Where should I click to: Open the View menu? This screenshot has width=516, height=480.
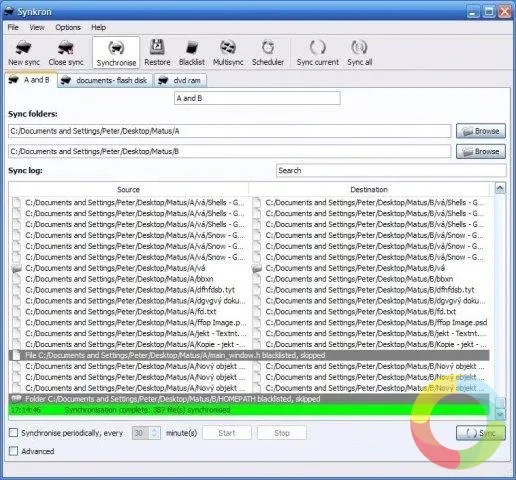tap(37, 27)
